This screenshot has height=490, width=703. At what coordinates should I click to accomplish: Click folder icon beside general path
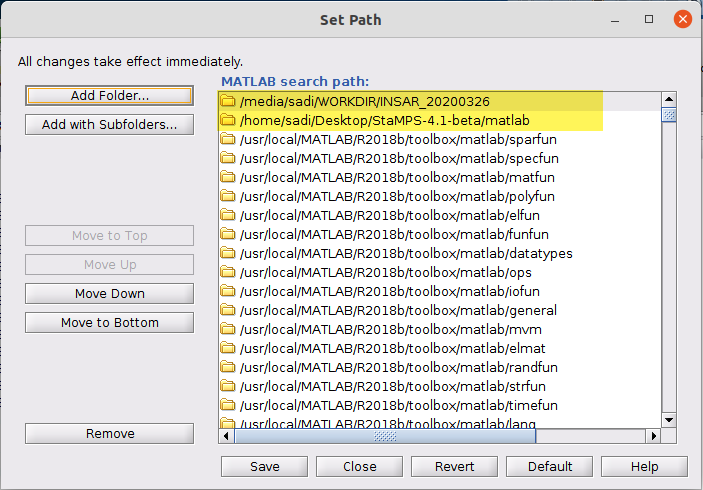[228, 310]
